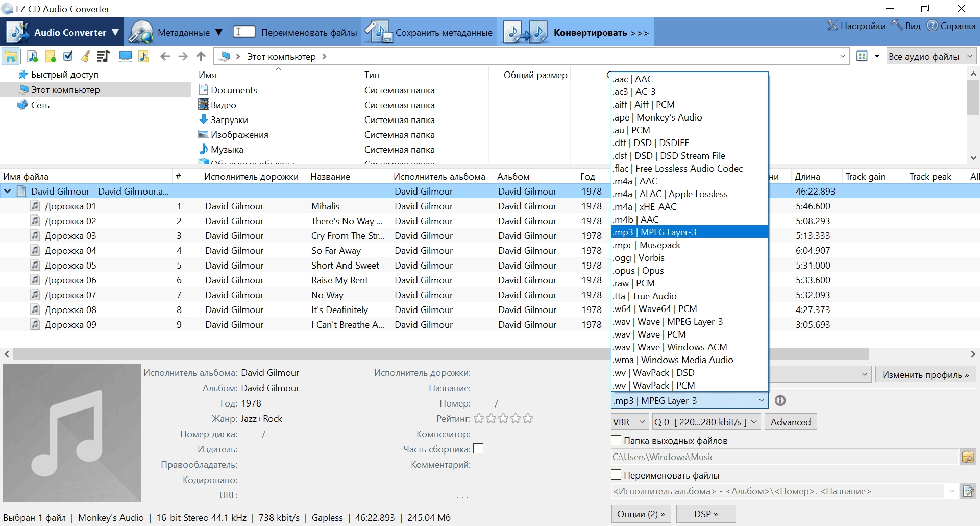Click Изменить профиль button
This screenshot has height=526, width=980.
coord(925,374)
